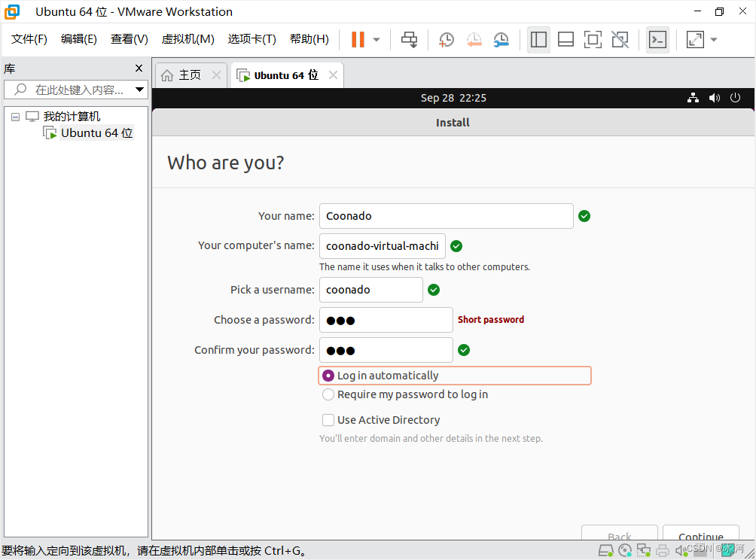
Task: Click the green check beside Confirm your password
Action: [464, 350]
